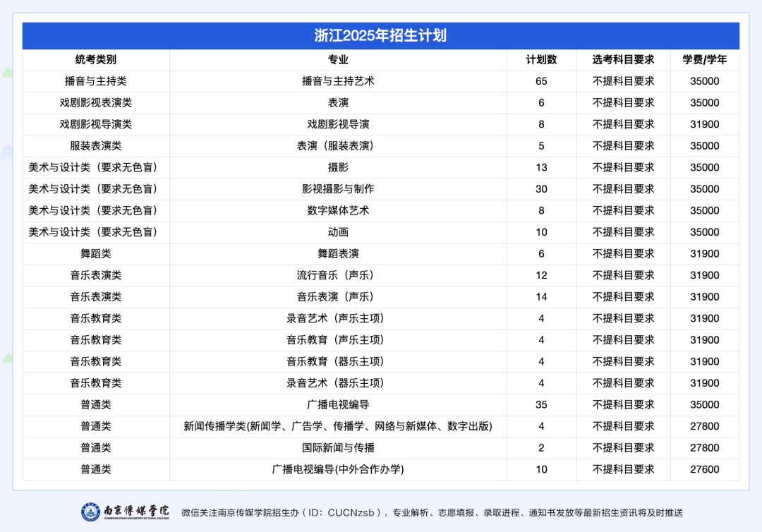Select the 播音与主持类 category cell
The image size is (762, 532).
tap(96, 81)
